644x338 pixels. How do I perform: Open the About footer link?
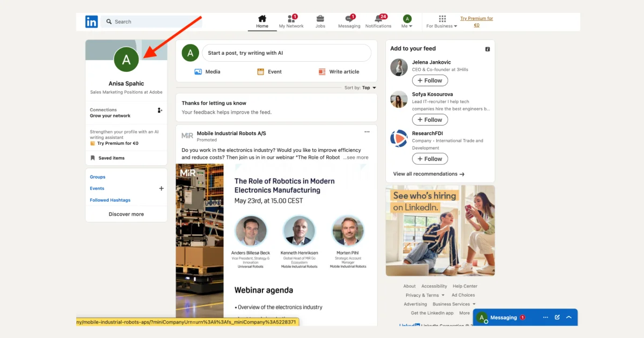[409, 286]
